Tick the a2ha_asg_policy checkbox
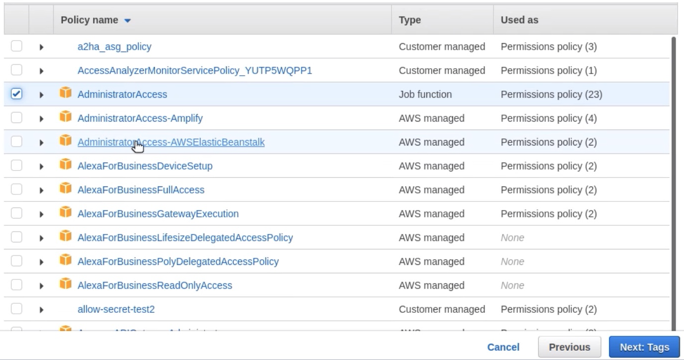 pyautogui.click(x=17, y=46)
